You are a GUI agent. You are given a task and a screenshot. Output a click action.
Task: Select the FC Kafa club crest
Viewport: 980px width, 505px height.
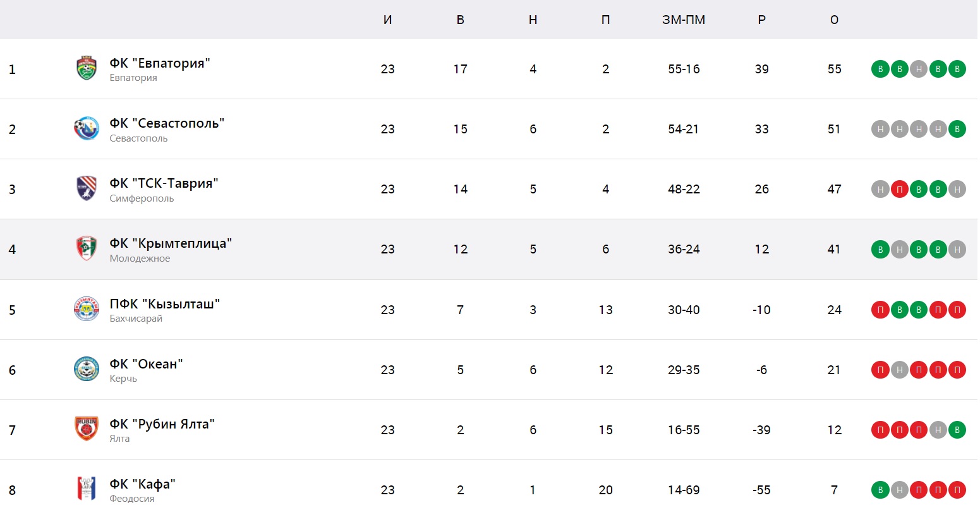point(87,489)
